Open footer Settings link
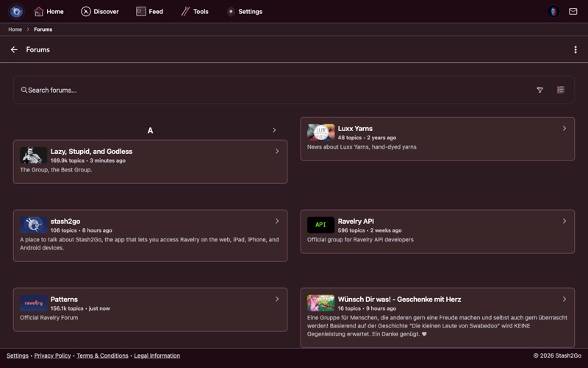 tap(17, 355)
